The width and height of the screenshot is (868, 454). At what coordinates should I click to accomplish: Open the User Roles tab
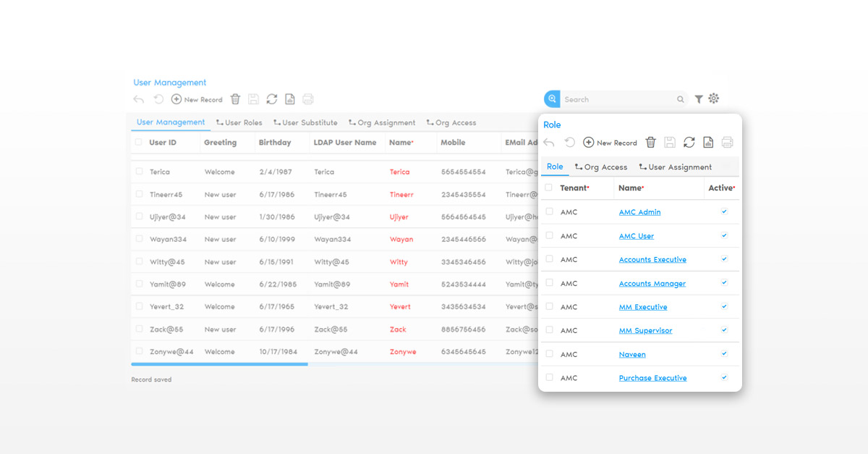(x=239, y=122)
